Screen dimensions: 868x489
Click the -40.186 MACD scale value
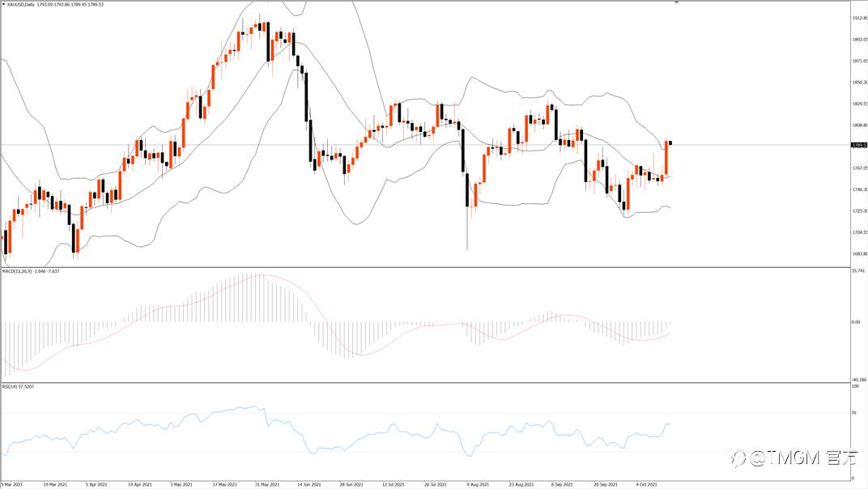point(858,380)
